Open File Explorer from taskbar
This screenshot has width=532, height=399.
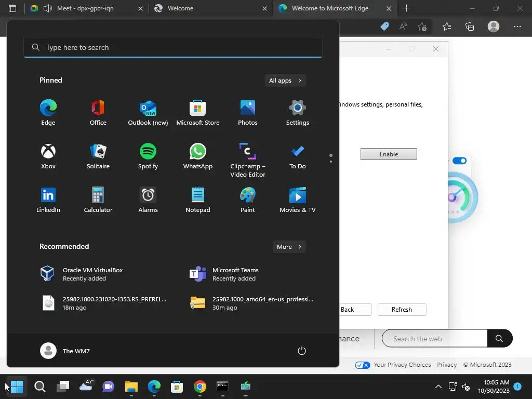pyautogui.click(x=131, y=387)
